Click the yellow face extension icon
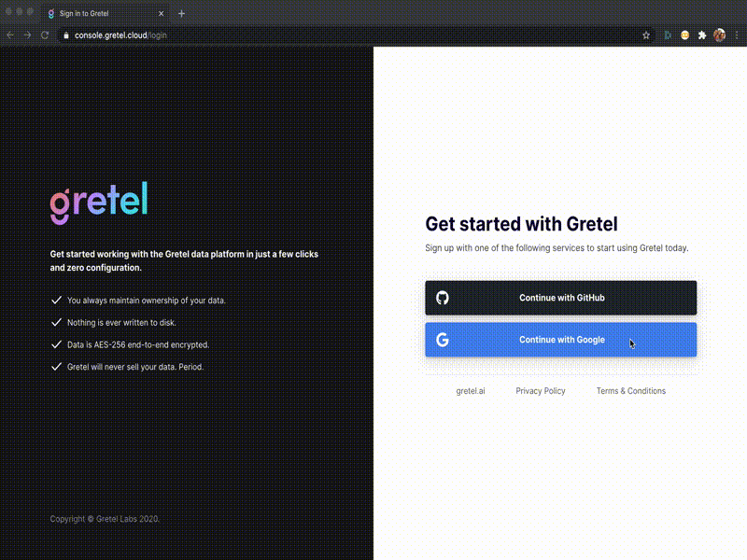Viewport: 747px width, 560px height. pos(684,35)
